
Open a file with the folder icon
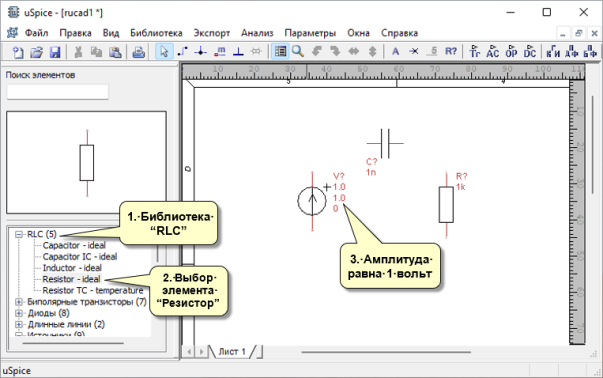(x=37, y=52)
